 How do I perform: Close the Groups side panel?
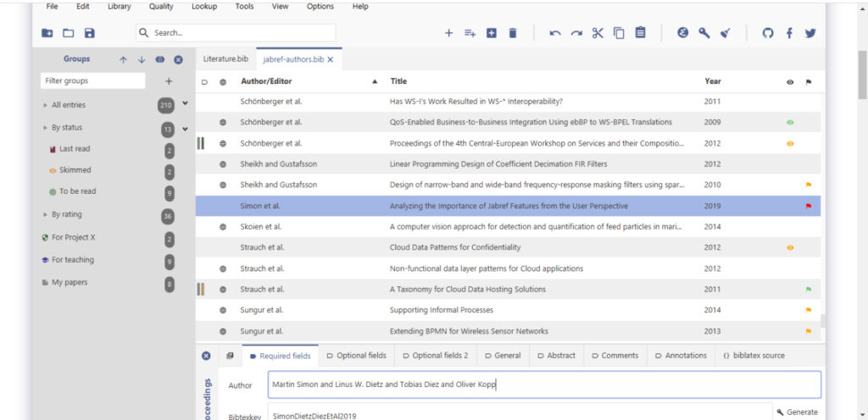click(178, 59)
